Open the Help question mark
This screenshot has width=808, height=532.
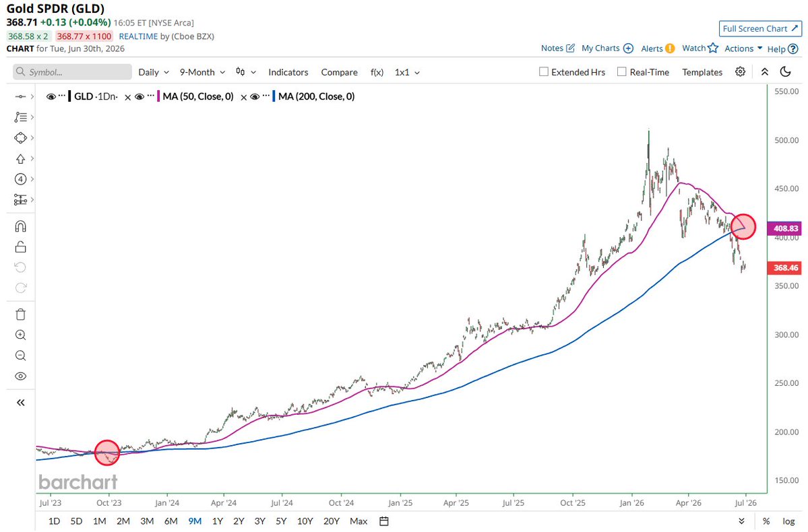coord(793,49)
